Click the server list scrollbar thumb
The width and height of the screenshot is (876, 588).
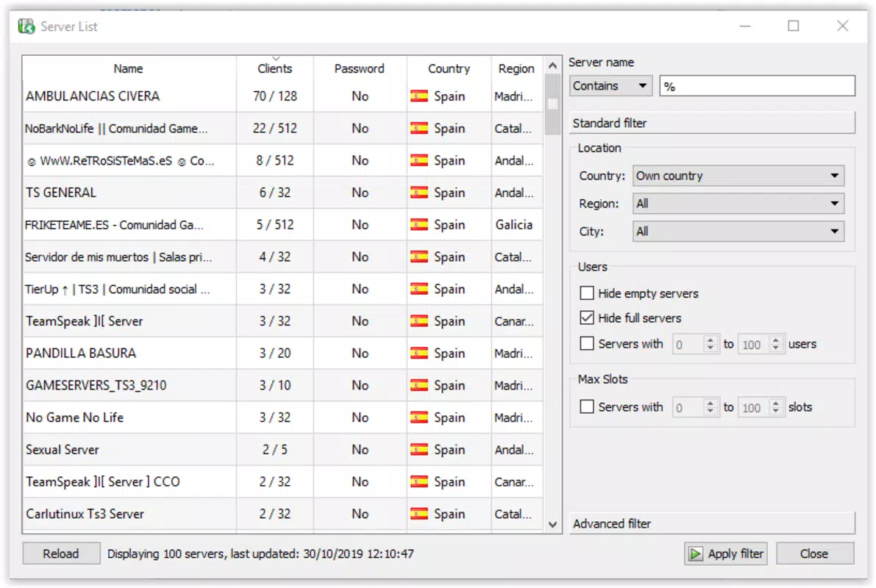(x=552, y=104)
